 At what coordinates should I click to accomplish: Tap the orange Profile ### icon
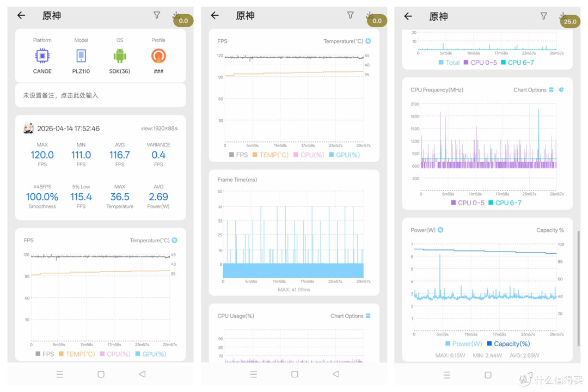(158, 56)
